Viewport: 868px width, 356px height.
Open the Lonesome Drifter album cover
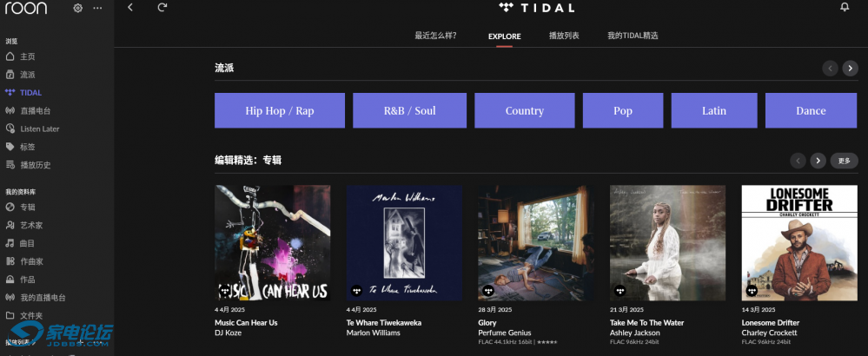point(798,242)
